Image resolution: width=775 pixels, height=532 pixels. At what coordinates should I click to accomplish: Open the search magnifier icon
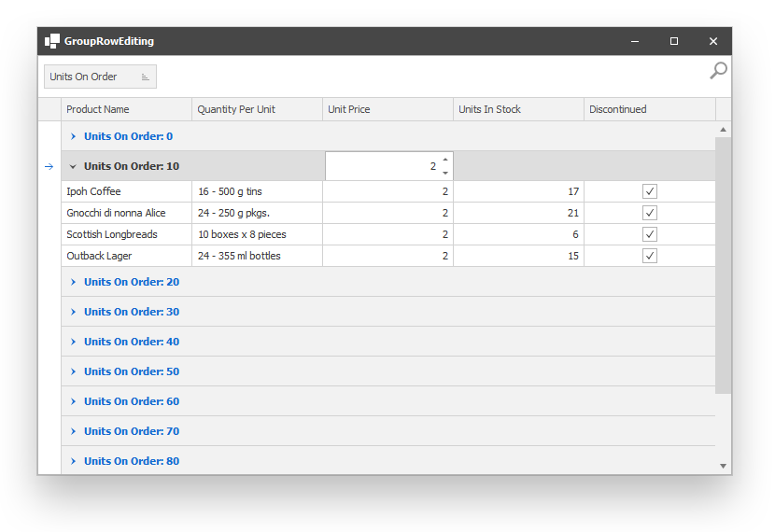pyautogui.click(x=718, y=71)
